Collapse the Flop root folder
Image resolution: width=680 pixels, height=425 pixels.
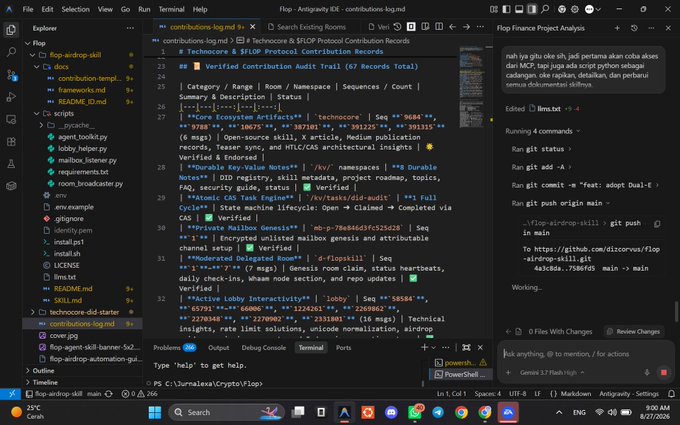28,43
